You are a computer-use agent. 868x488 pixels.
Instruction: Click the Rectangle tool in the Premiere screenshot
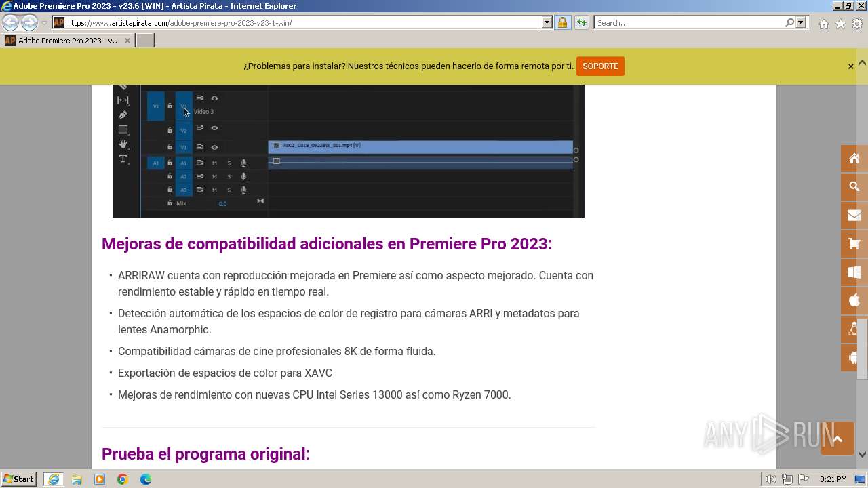pos(123,129)
